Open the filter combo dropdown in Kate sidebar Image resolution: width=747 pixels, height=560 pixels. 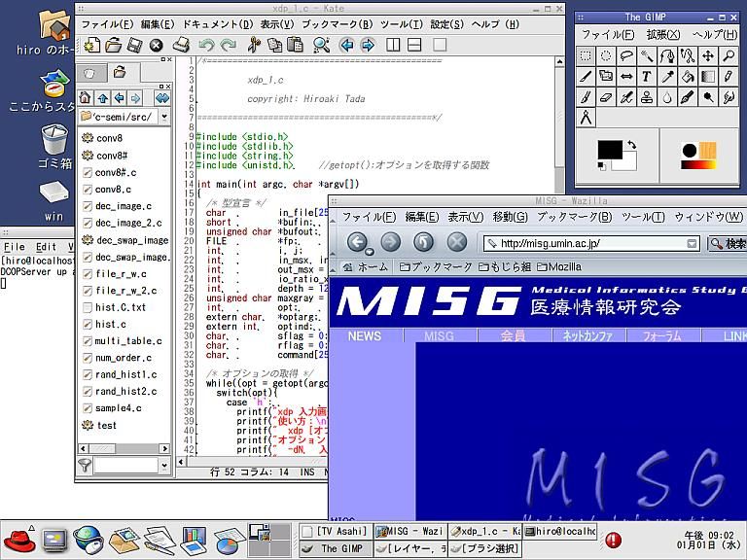coord(164,466)
